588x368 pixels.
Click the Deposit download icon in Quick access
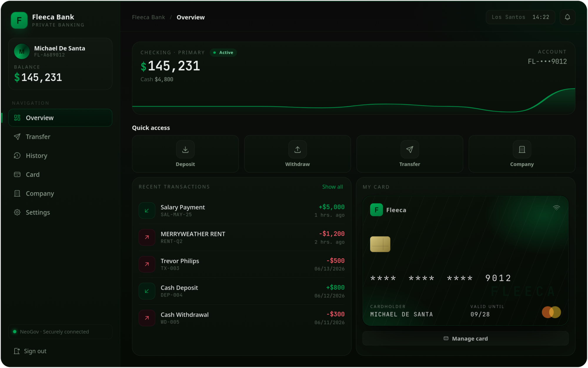(x=185, y=149)
